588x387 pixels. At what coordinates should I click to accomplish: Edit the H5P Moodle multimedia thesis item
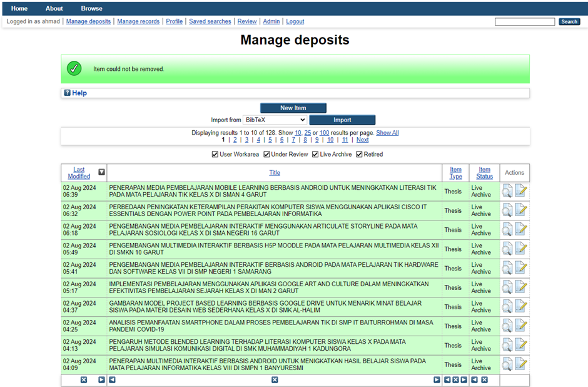click(520, 249)
